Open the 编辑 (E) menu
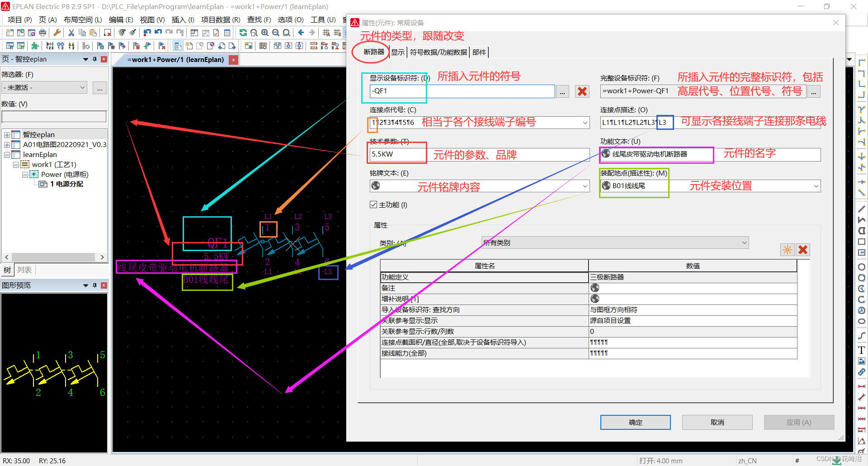Viewport: 868px width, 466px height. (121, 19)
